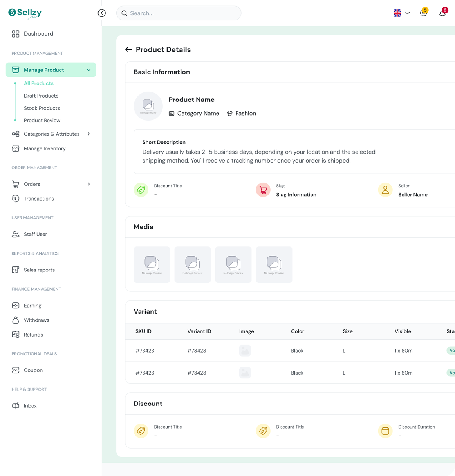Click into the Search field
455x476 pixels.
pyautogui.click(x=179, y=13)
